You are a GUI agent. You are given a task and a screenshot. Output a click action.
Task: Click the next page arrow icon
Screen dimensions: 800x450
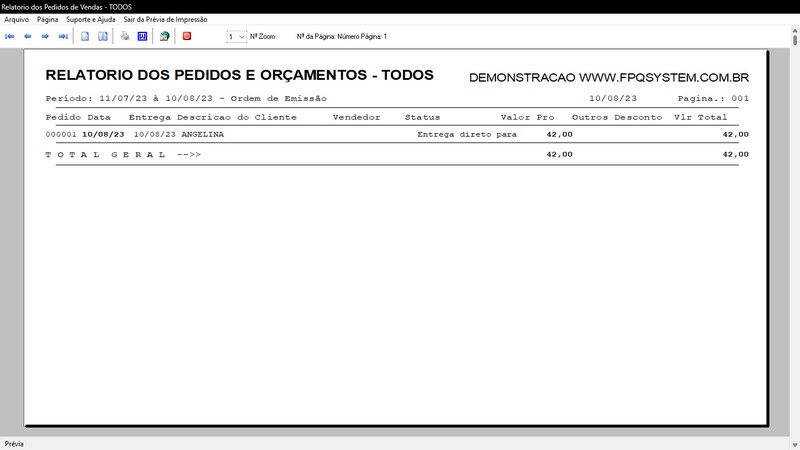pyautogui.click(x=45, y=36)
